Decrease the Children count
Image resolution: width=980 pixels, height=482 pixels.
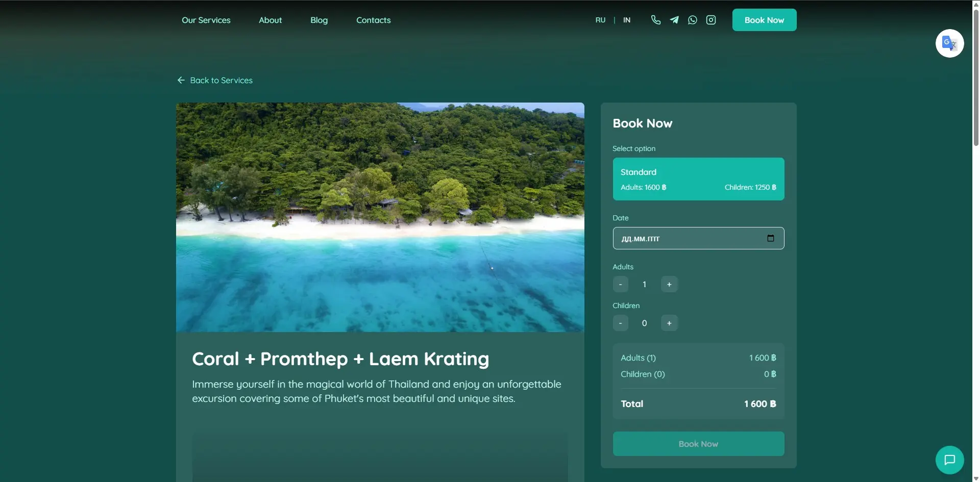tap(620, 323)
